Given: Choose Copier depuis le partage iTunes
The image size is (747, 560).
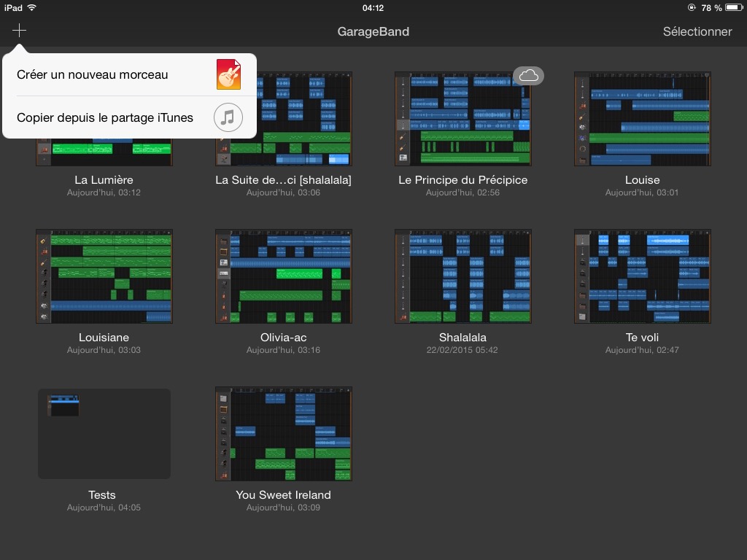Looking at the screenshot, I should (130, 117).
